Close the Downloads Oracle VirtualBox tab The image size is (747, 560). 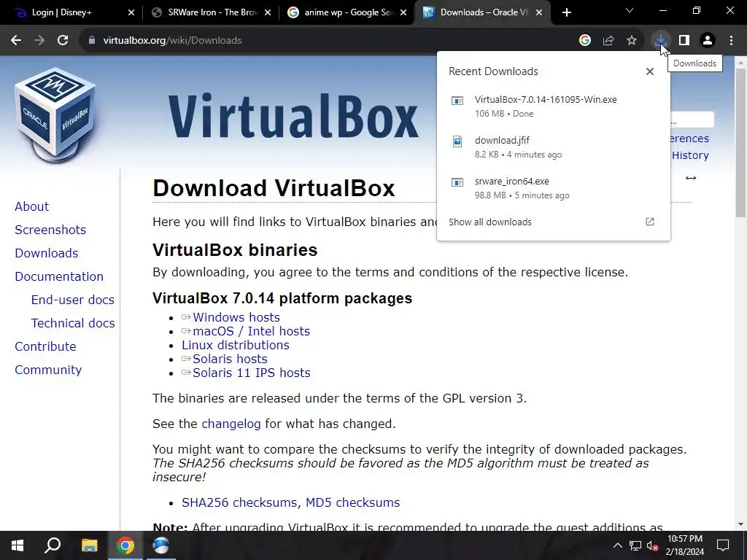pos(539,12)
